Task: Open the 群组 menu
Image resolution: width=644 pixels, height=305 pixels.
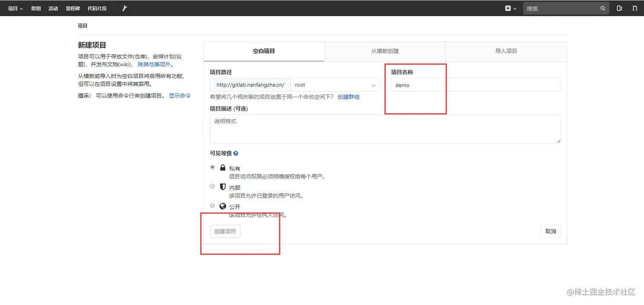Action: click(36, 8)
